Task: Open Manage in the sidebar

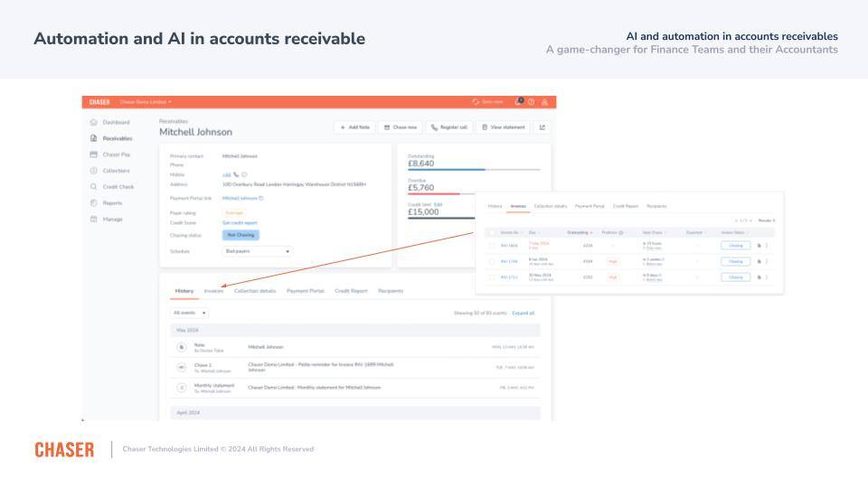Action: point(106,219)
